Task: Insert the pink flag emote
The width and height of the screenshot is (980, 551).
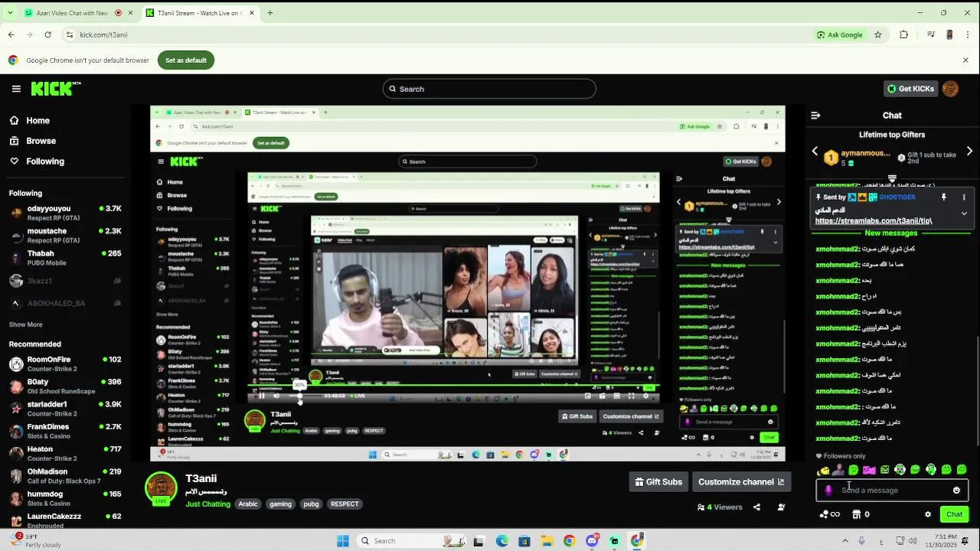Action: coord(869,470)
